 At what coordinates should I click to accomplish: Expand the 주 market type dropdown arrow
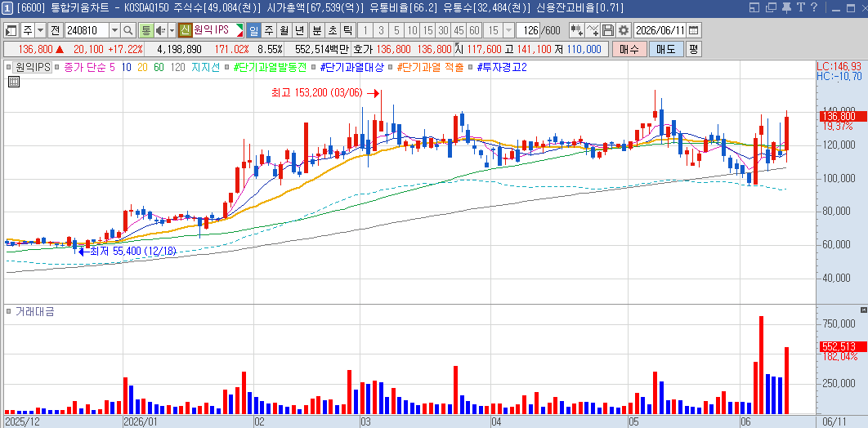tap(40, 30)
